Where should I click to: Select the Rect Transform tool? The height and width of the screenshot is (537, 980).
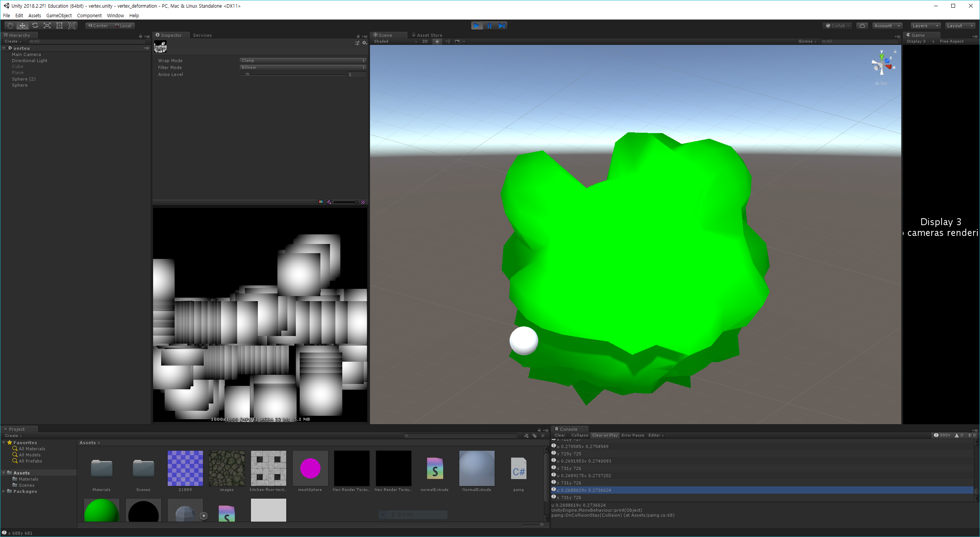59,26
